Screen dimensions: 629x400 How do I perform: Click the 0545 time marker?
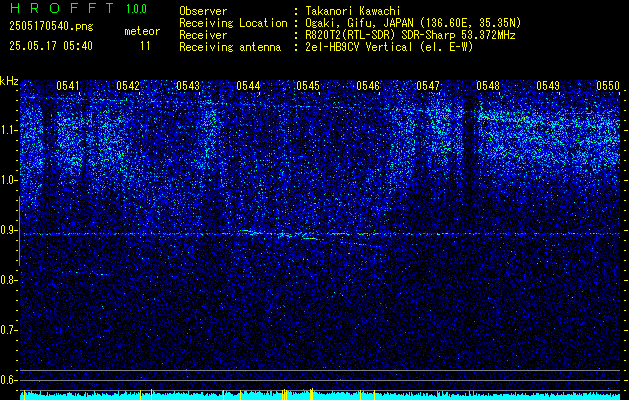click(x=308, y=86)
